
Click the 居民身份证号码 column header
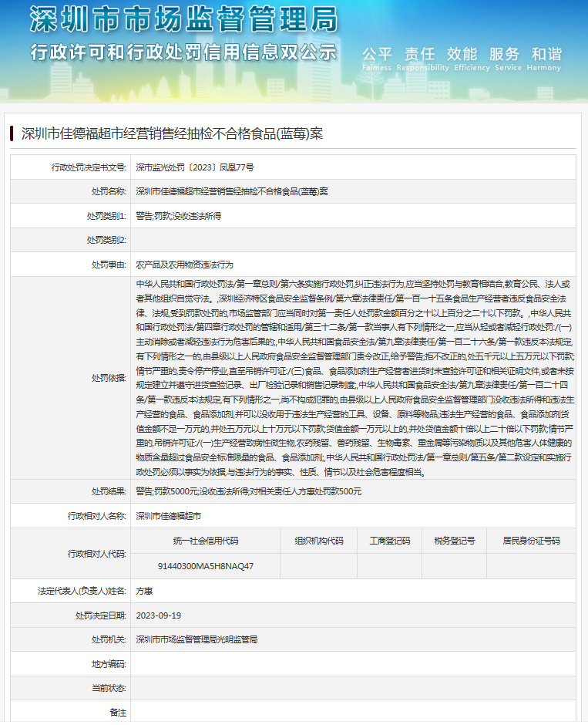click(531, 541)
